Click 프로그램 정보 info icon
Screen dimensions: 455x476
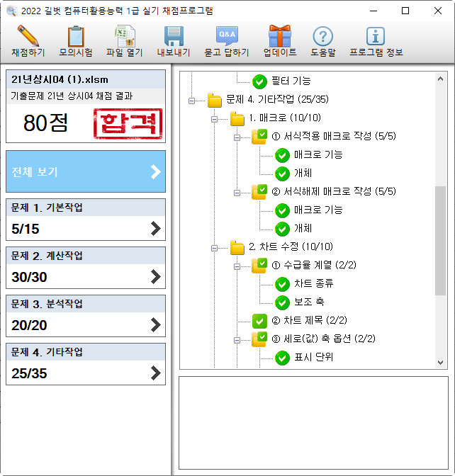click(374, 36)
